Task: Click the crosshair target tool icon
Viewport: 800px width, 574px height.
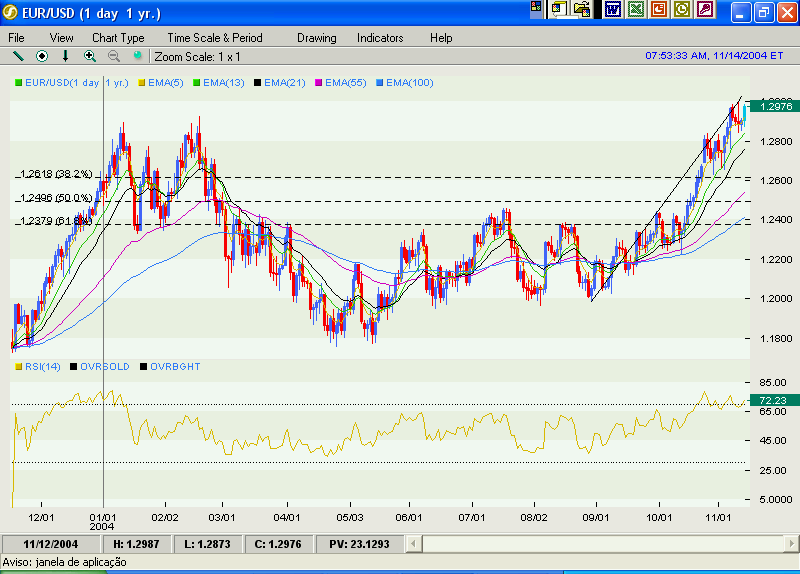Action: [x=42, y=57]
